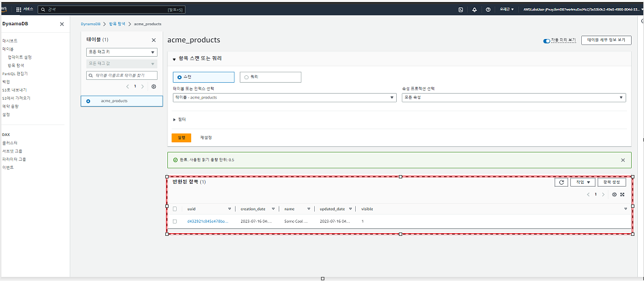The height and width of the screenshot is (281, 644).
Task: Close the tables panel with X
Action: [154, 40]
